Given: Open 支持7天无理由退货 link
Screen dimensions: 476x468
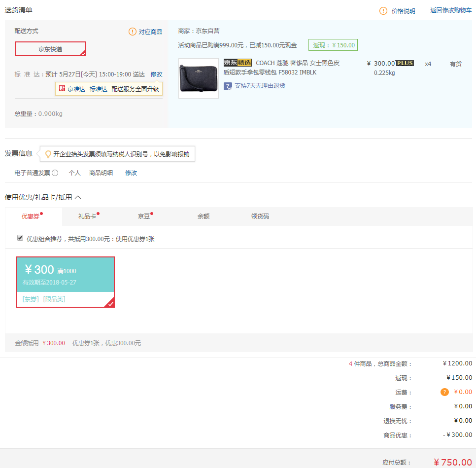Looking at the screenshot, I should tap(260, 86).
